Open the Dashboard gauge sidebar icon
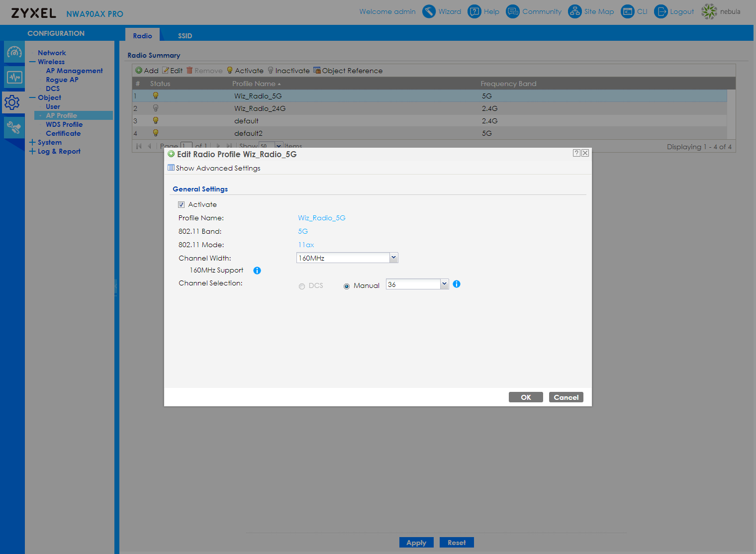 point(14,52)
